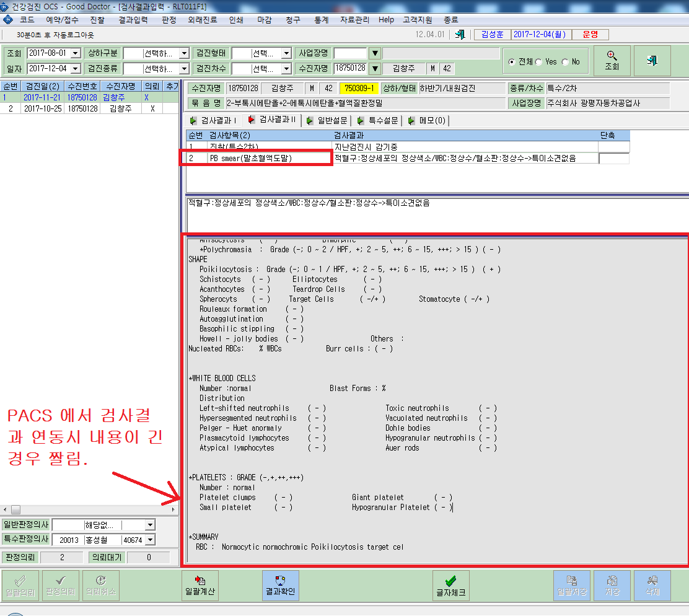The image size is (689, 616).
Task: Open the 결과입력 menu
Action: tap(133, 20)
